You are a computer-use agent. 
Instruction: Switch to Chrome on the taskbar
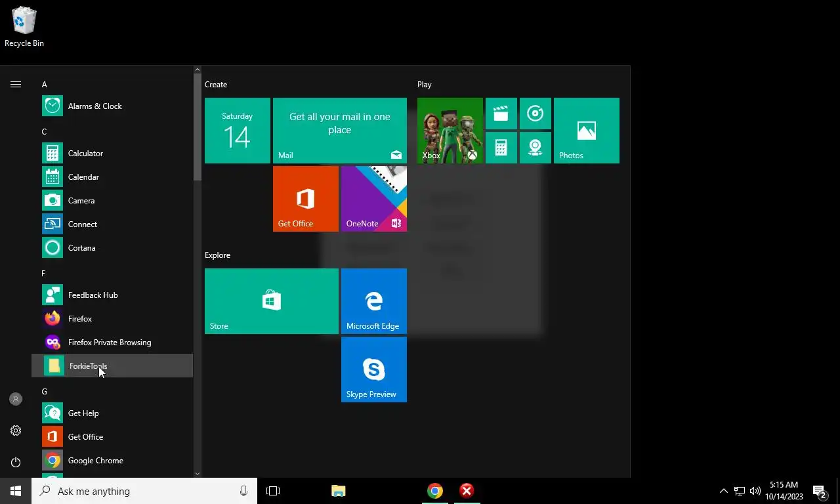pos(435,491)
